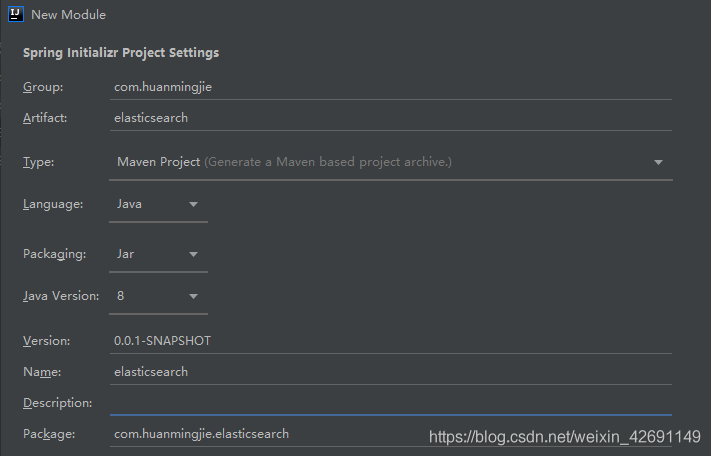Click the Language label
The height and width of the screenshot is (456, 711).
pos(52,204)
